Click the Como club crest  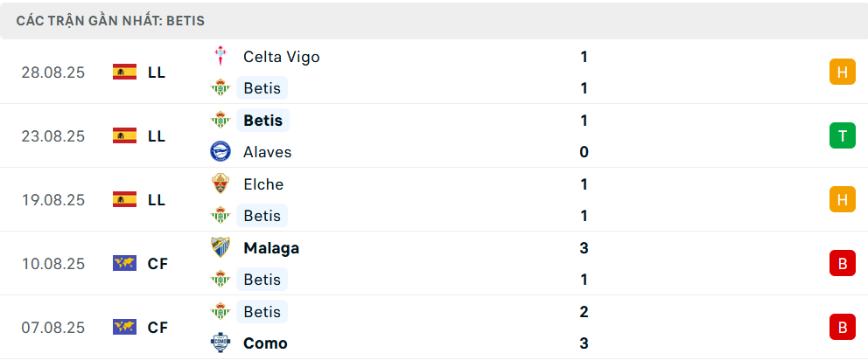click(220, 343)
